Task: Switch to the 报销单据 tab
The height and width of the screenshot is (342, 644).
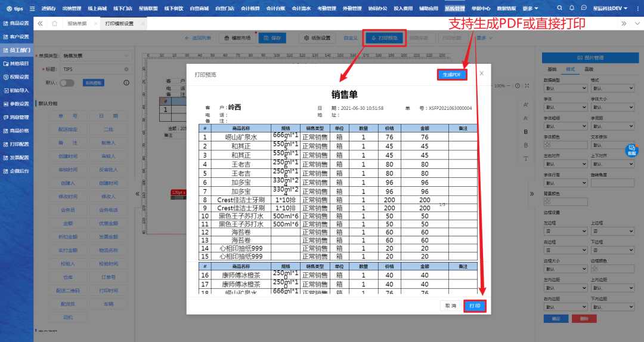Action: click(76, 23)
